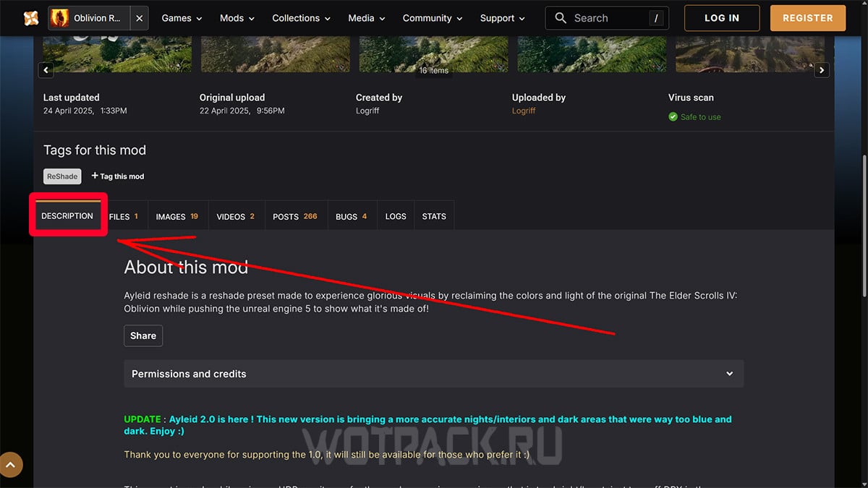
Task: Click the 'About this mod' heading
Action: (186, 267)
